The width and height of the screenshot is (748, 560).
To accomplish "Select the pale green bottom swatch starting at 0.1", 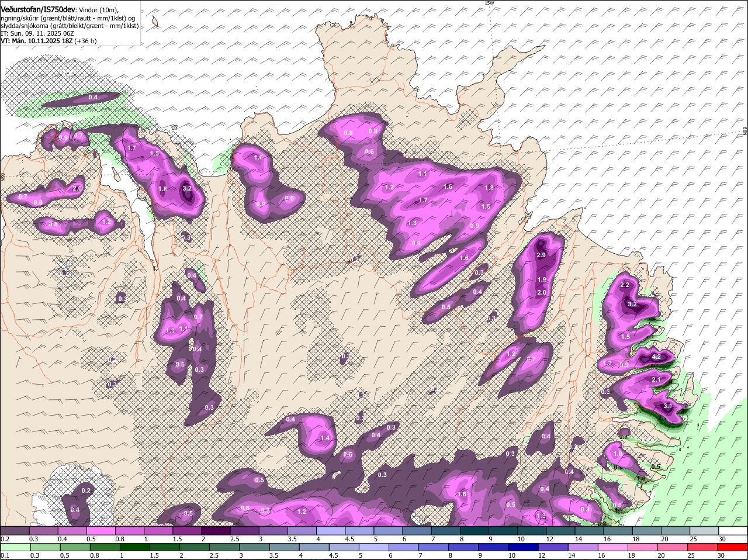I will click(x=15, y=547).
